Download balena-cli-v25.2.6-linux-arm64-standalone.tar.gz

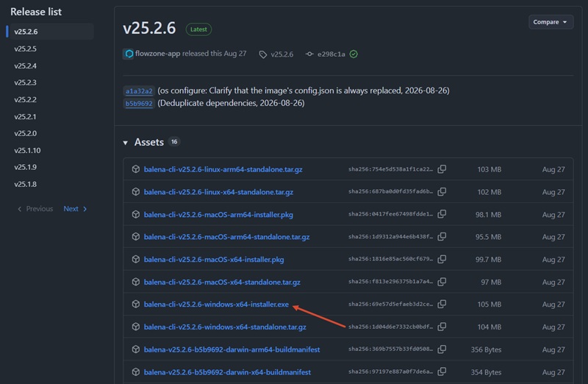(223, 169)
